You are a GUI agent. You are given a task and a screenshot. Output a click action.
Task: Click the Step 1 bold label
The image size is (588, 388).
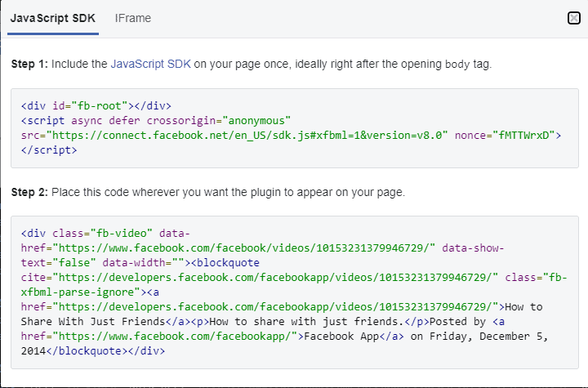(29, 65)
